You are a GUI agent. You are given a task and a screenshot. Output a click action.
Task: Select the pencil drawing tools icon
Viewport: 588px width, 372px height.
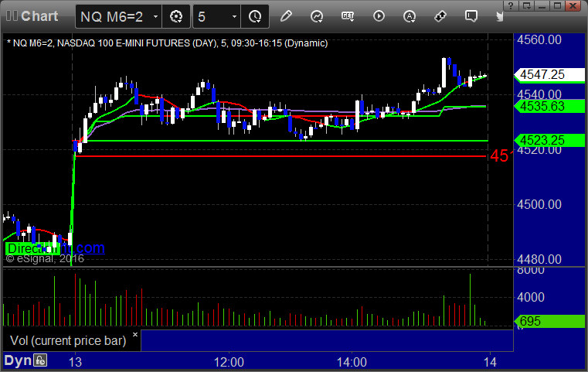[286, 16]
